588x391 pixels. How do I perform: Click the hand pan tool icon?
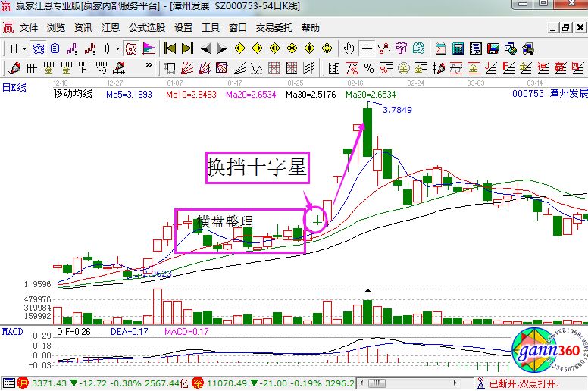click(x=349, y=48)
